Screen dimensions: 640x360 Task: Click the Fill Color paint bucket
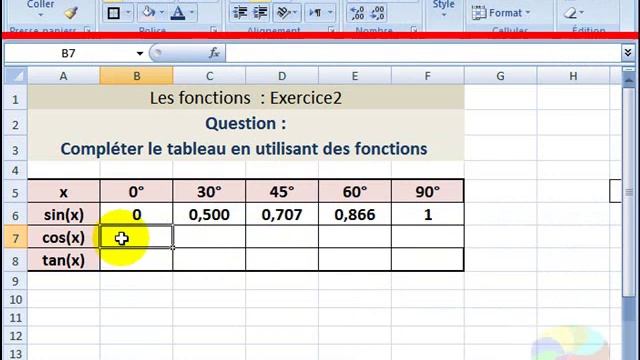click(x=148, y=13)
